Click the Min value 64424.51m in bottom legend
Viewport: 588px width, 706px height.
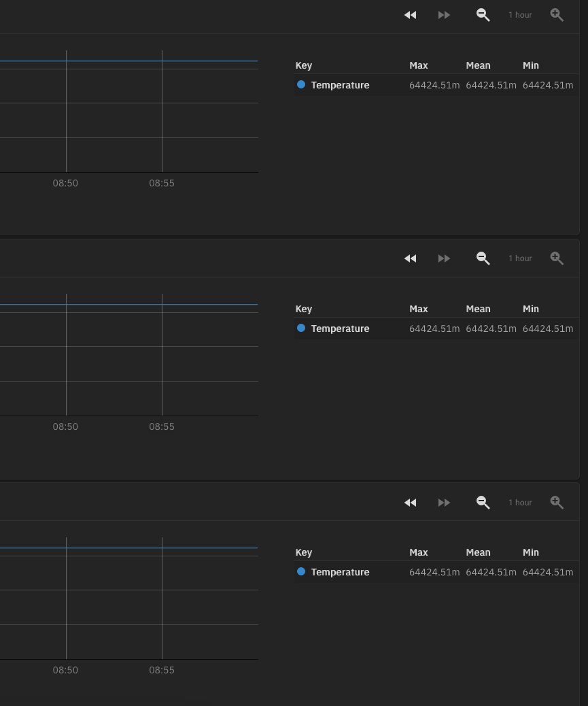547,572
